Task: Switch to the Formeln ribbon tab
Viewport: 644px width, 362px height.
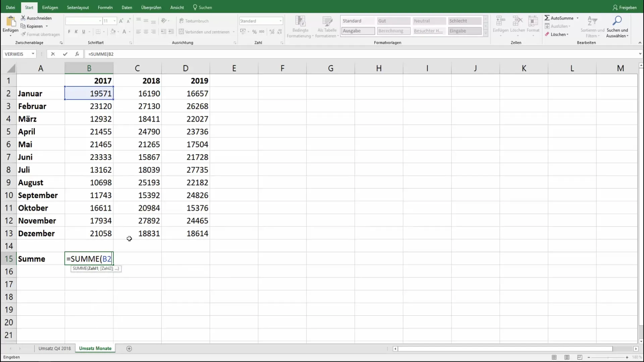Action: click(105, 7)
